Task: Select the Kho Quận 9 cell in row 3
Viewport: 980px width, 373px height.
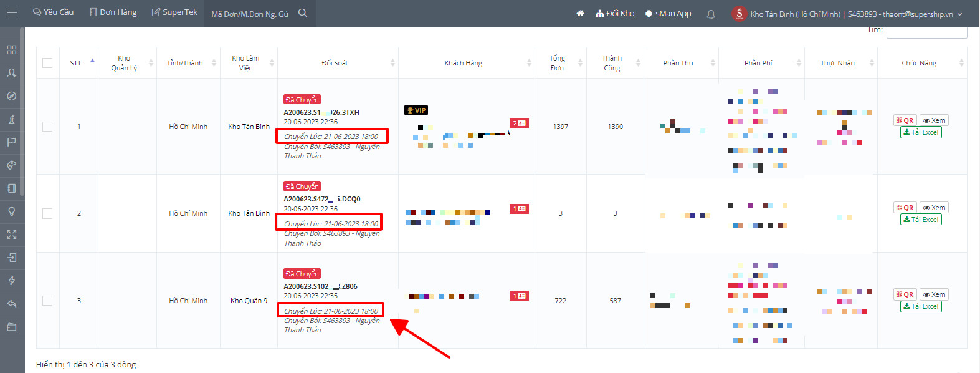Action: [249, 301]
